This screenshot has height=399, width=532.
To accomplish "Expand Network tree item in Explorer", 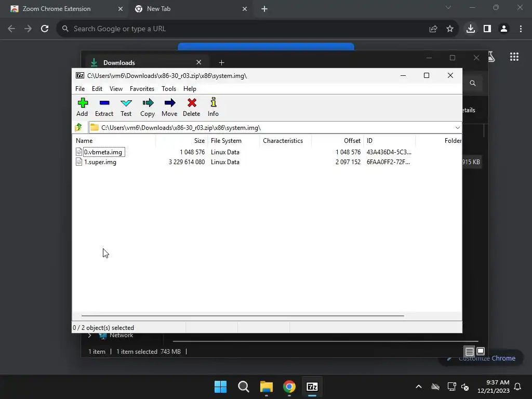I will [89, 336].
